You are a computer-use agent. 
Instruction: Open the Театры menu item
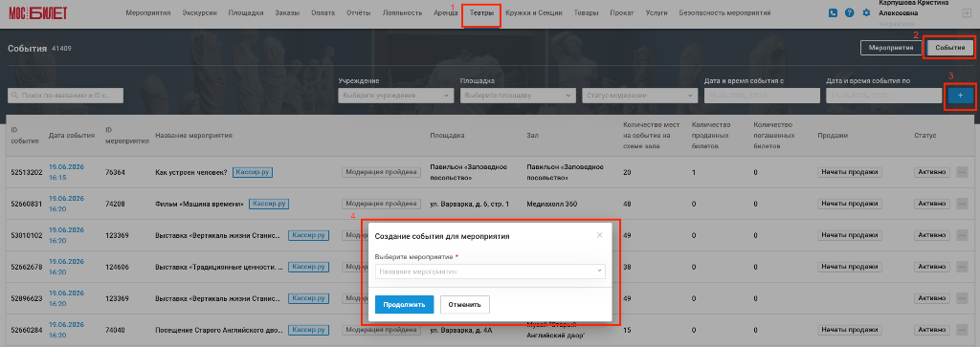coord(482,13)
